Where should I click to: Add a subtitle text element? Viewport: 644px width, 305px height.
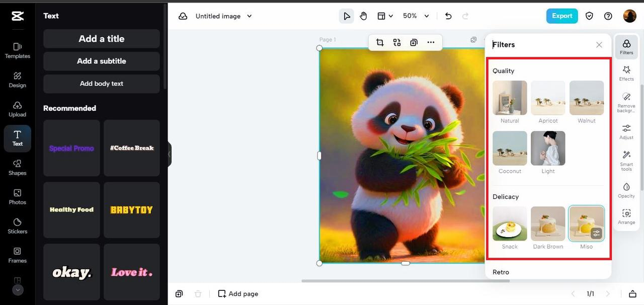[x=102, y=61]
